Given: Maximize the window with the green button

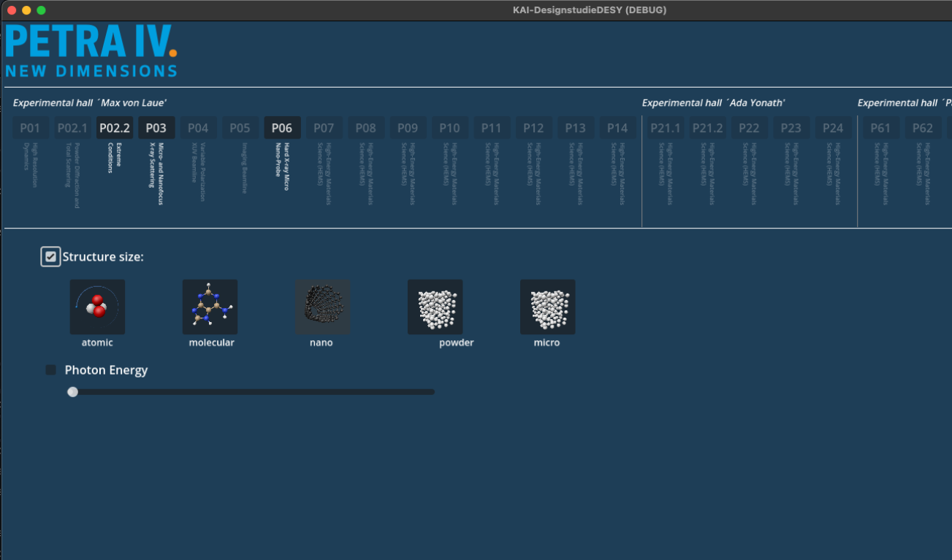Looking at the screenshot, I should [41, 10].
